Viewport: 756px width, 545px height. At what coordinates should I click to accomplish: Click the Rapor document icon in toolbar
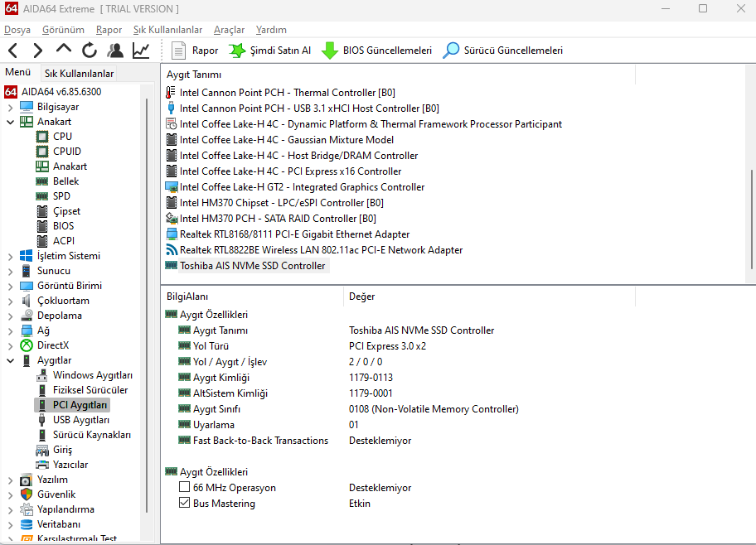coord(178,51)
